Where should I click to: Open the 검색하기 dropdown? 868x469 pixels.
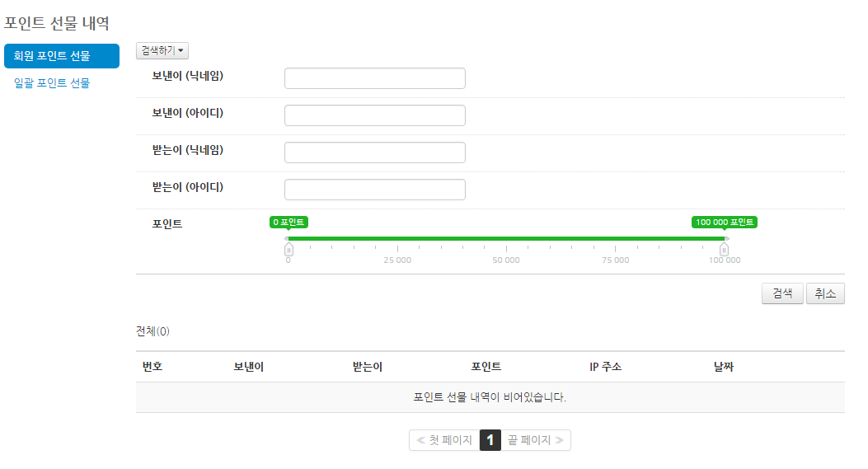pyautogui.click(x=162, y=50)
